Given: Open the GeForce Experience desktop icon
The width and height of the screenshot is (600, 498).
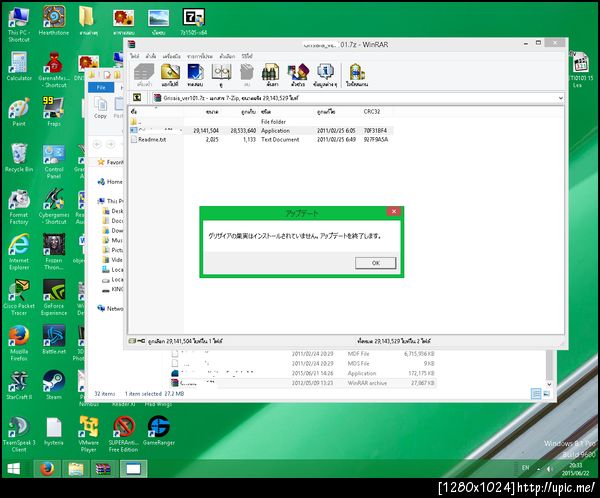Looking at the screenshot, I should coord(54,297).
